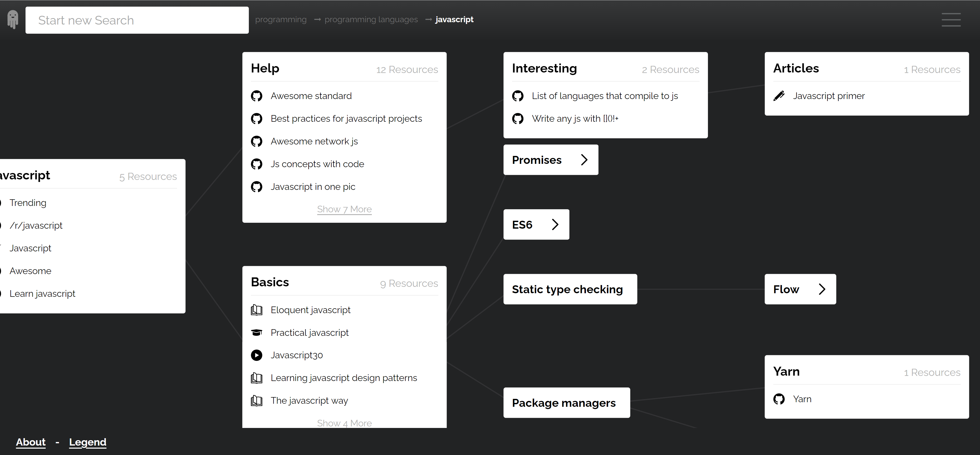980x455 pixels.
Task: Open the hamburger menu icon
Action: click(951, 20)
